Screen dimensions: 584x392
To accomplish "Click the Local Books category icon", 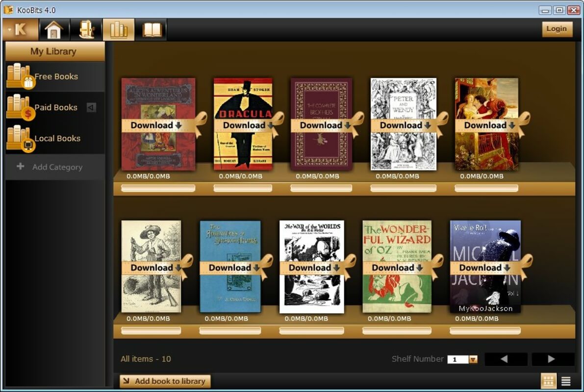I will click(19, 138).
